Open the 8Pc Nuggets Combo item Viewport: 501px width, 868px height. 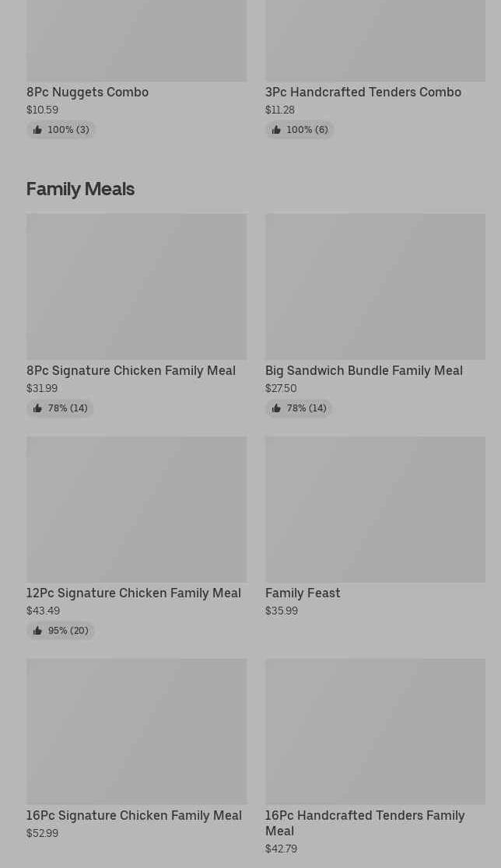[87, 92]
